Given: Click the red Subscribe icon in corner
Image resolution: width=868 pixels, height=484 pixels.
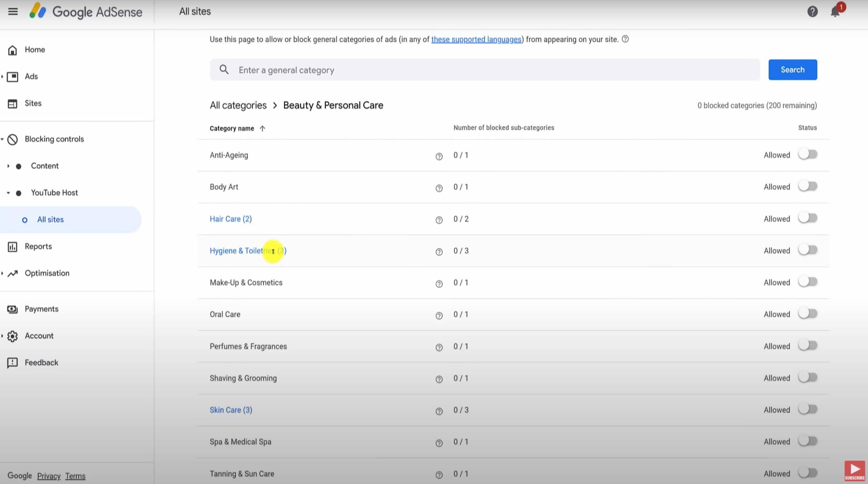Looking at the screenshot, I should click(854, 471).
